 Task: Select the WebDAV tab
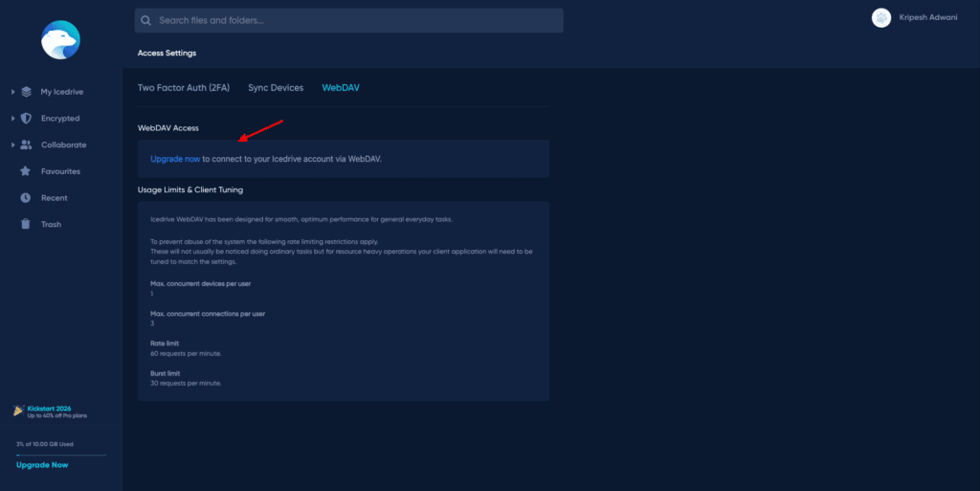coord(341,88)
